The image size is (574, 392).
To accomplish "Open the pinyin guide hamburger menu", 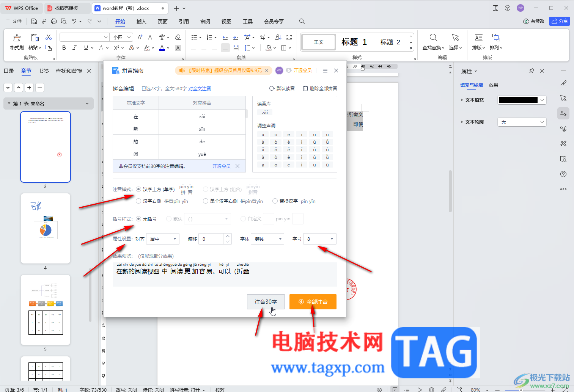I will (x=325, y=71).
